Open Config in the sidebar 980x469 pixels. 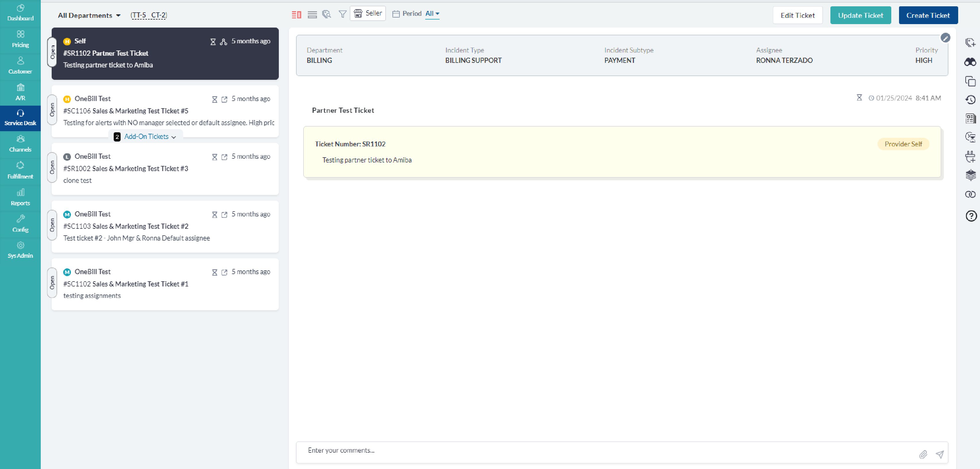point(20,224)
